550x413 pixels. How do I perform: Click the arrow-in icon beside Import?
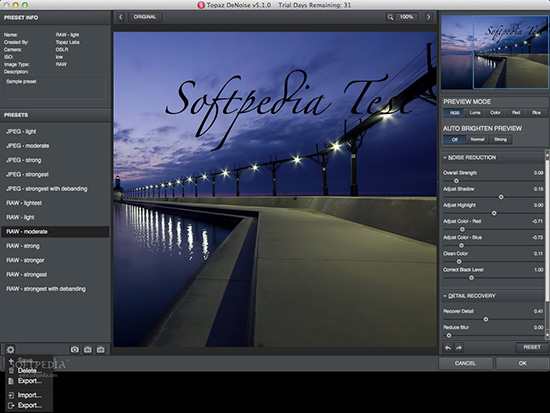[x=11, y=395]
